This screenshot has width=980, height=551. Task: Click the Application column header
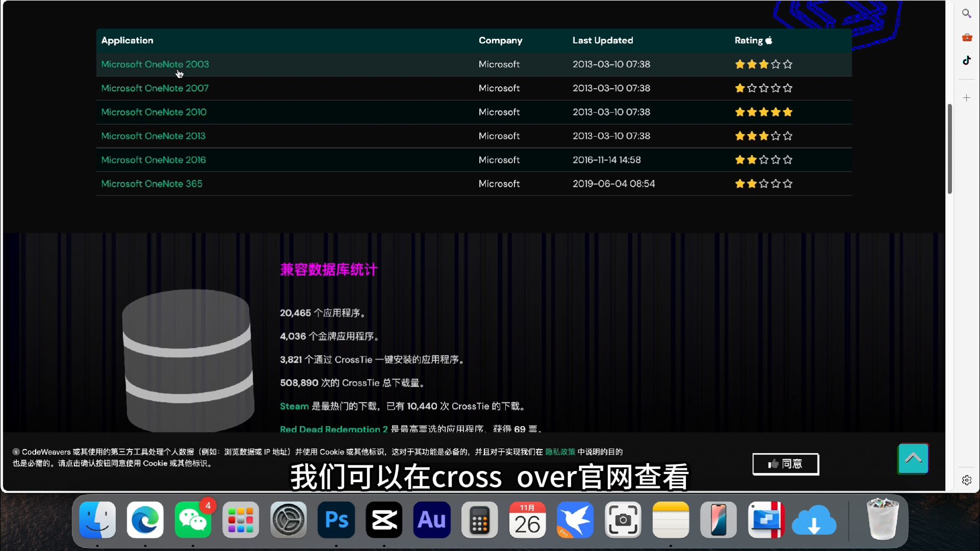tap(127, 40)
